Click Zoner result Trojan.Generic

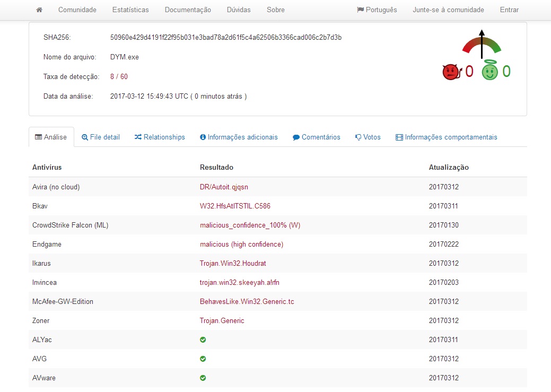click(222, 320)
